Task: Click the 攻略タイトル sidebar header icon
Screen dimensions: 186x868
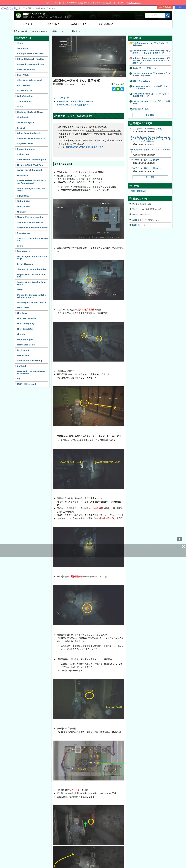Action: pyautogui.click(x=16, y=38)
